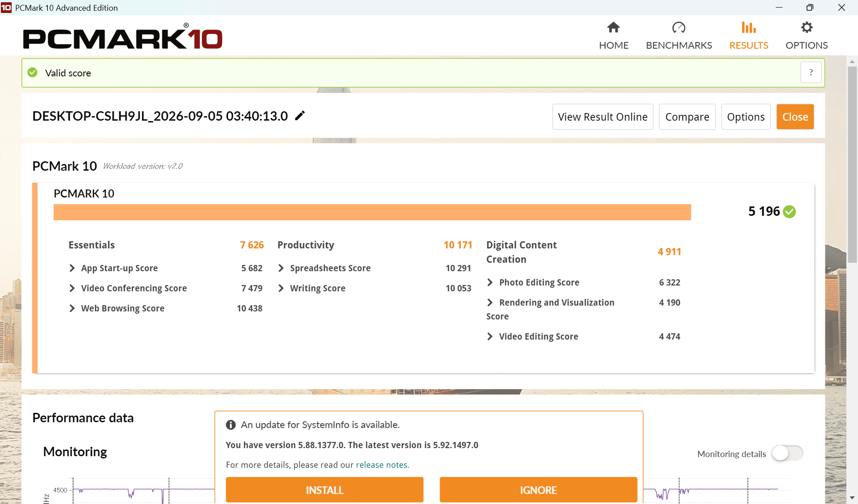858x504 pixels.
Task: Click the overall score 5 196
Action: point(764,211)
